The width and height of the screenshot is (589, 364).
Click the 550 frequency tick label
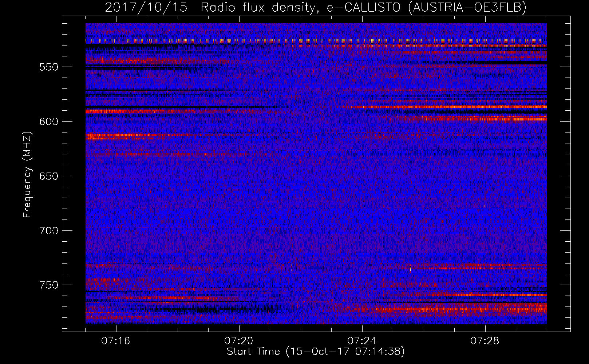[48, 67]
